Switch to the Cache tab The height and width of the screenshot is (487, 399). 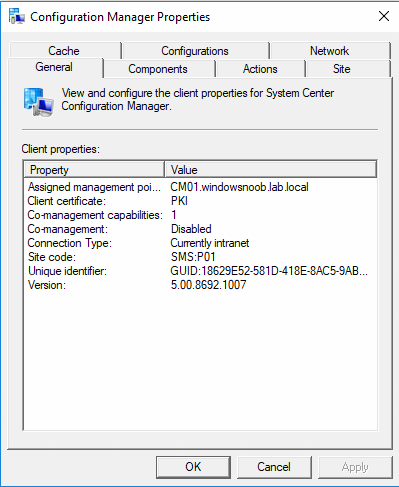[x=65, y=51]
